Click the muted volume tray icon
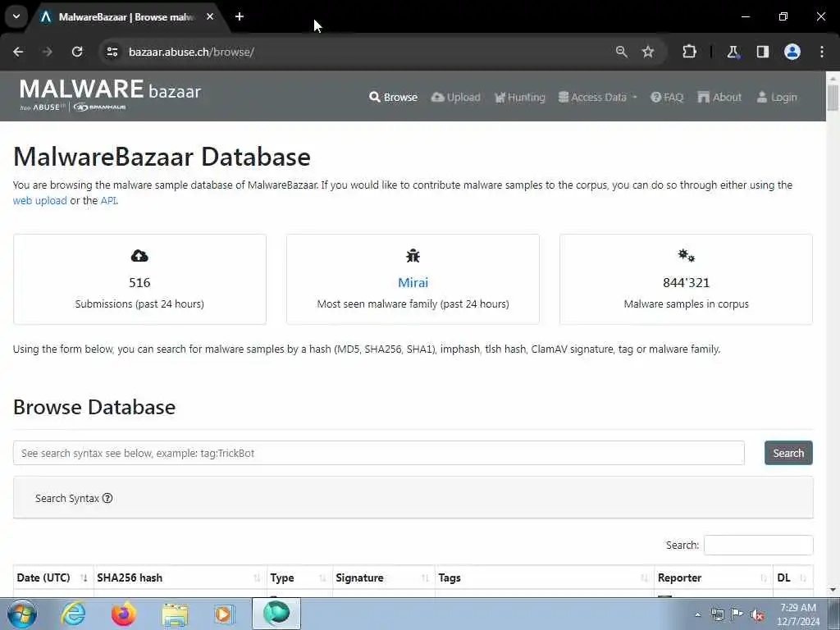This screenshot has height=630, width=840. (x=757, y=614)
